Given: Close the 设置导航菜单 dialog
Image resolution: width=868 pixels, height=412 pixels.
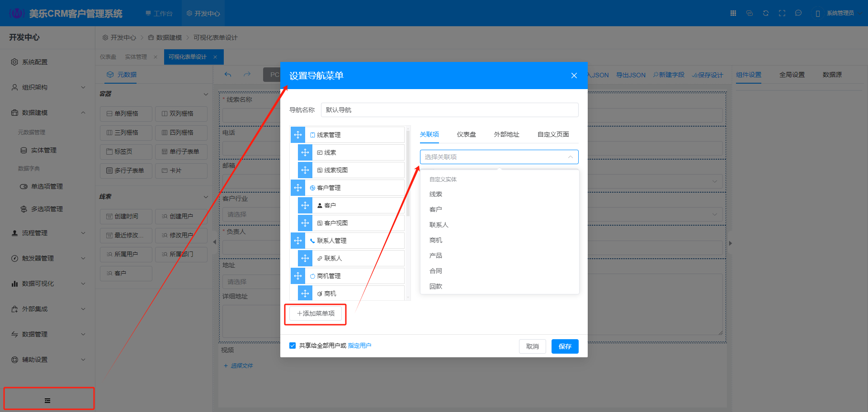Looking at the screenshot, I should tap(574, 76).
